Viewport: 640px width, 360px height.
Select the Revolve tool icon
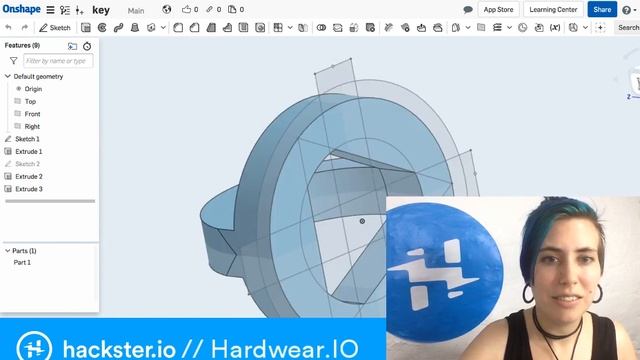[x=102, y=28]
